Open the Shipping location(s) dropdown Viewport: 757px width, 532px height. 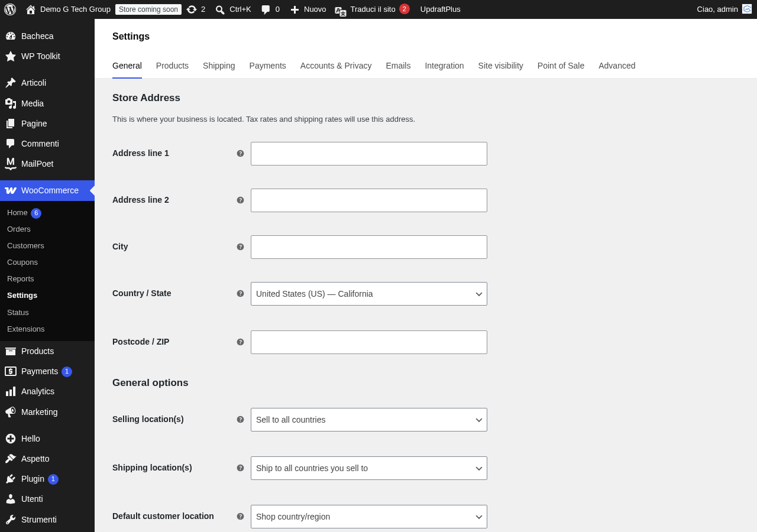pyautogui.click(x=369, y=468)
